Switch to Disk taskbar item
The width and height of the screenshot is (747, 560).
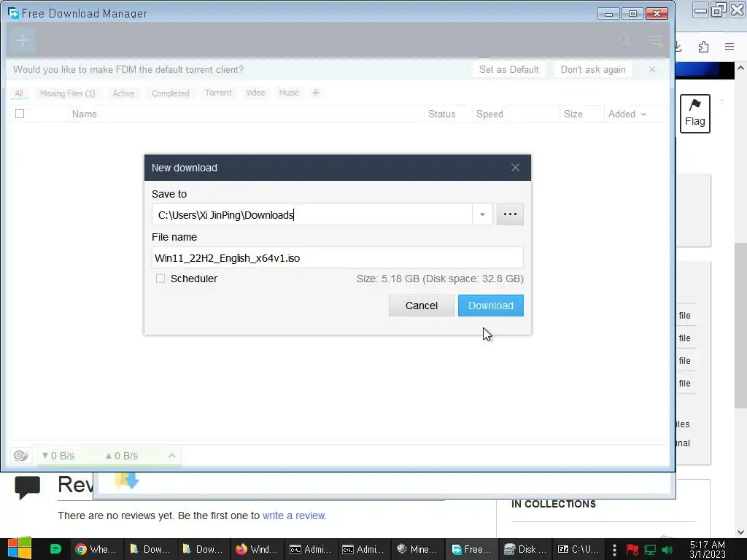point(525,549)
